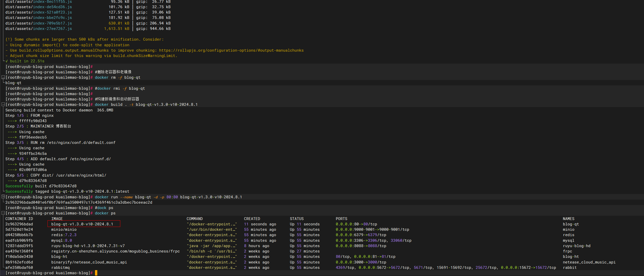Click the aliyuncs registry frpc image name
The image size is (644, 276).
pos(115,251)
